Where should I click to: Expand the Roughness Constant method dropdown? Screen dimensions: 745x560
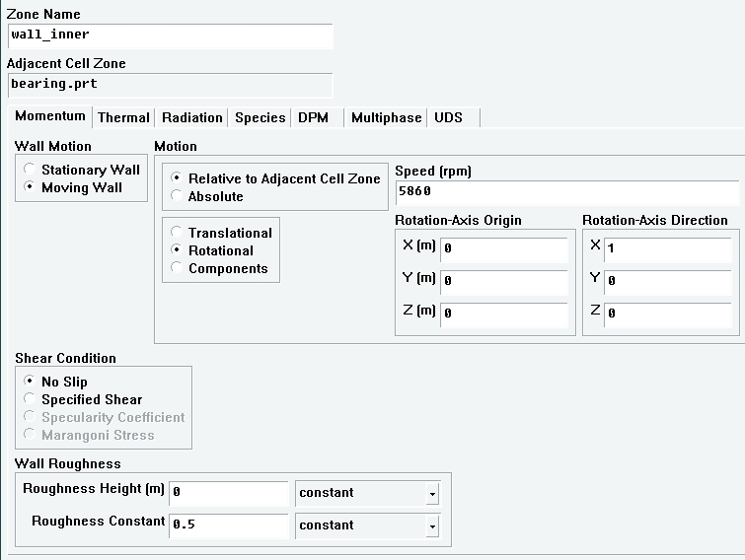(x=431, y=525)
